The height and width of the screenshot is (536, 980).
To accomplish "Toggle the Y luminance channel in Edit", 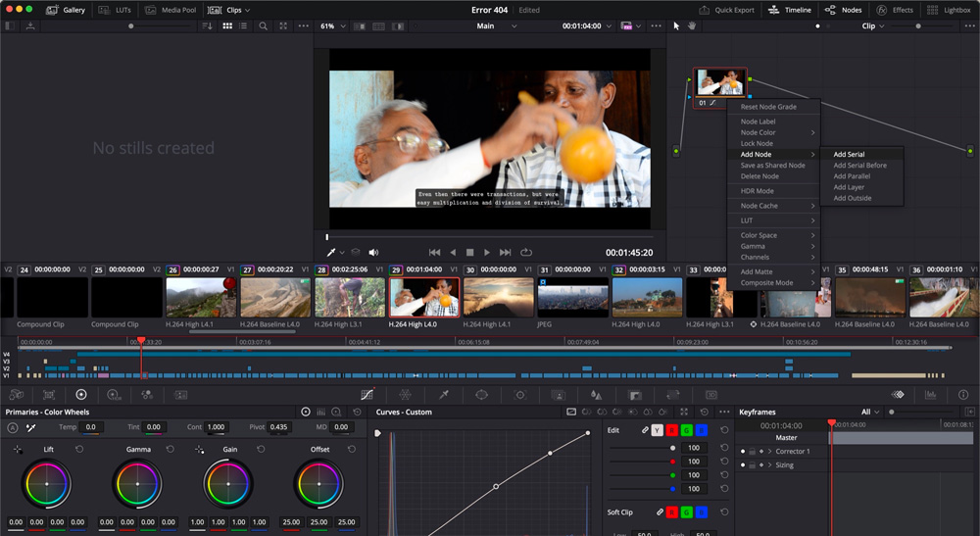I will pos(658,430).
